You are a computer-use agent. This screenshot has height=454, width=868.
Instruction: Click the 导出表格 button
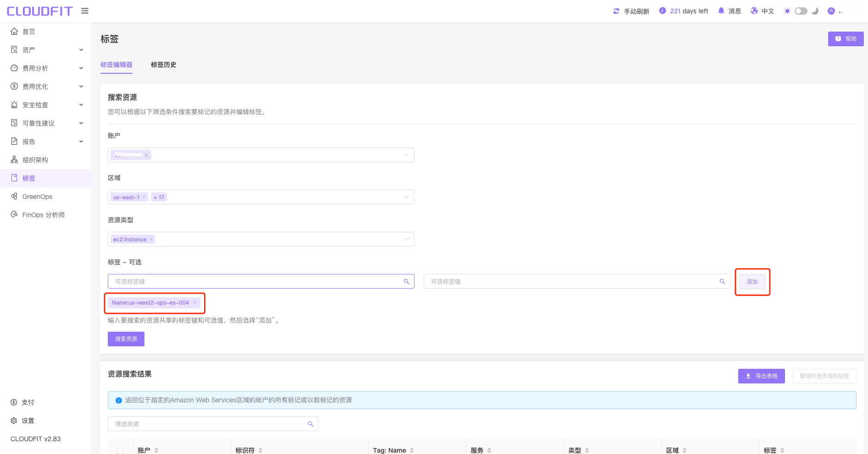tap(762, 376)
